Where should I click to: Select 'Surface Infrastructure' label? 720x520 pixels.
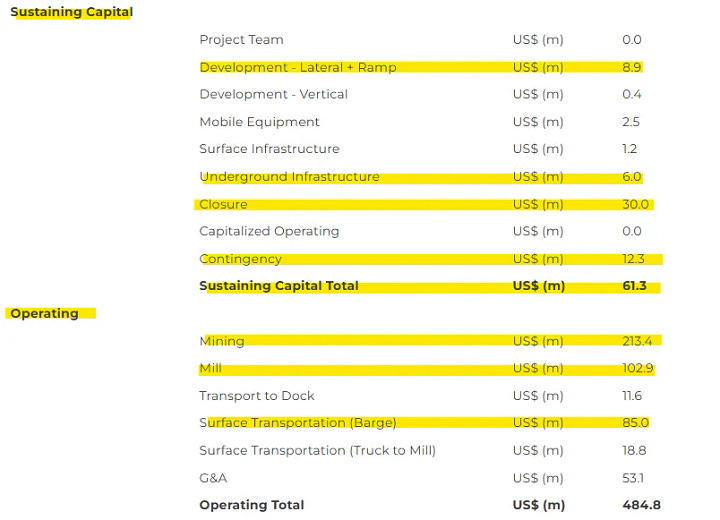[269, 149]
